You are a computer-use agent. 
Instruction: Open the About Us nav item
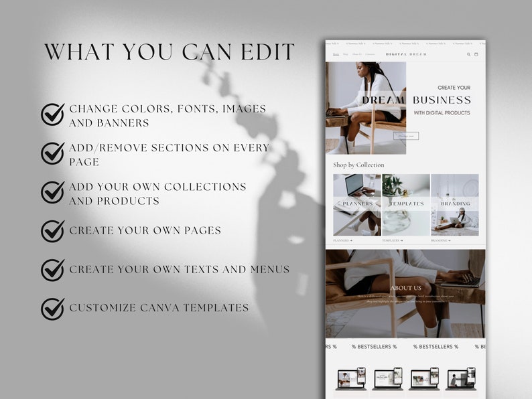pyautogui.click(x=356, y=54)
